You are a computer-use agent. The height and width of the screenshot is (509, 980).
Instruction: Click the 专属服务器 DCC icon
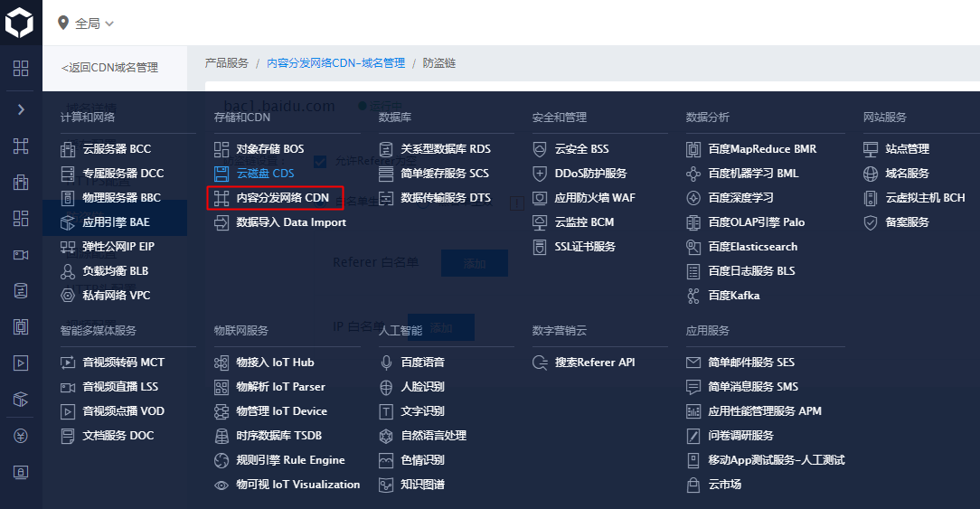68,174
